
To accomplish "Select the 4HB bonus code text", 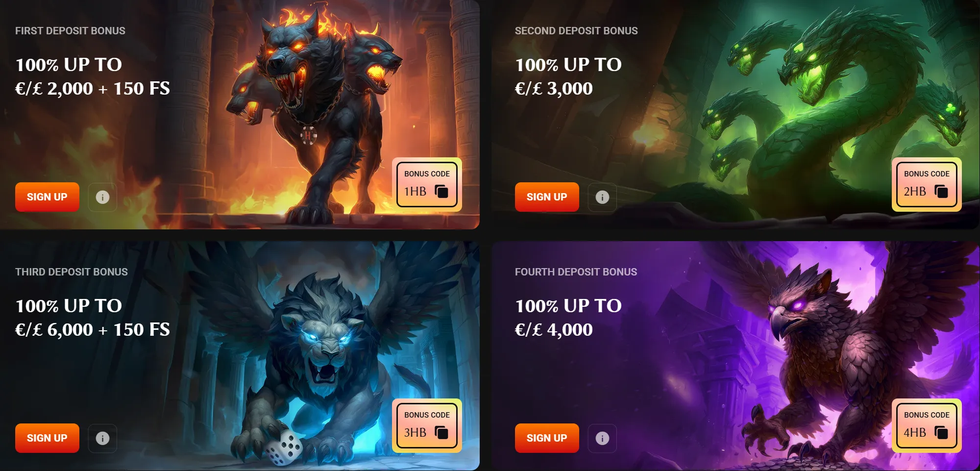I will point(915,432).
